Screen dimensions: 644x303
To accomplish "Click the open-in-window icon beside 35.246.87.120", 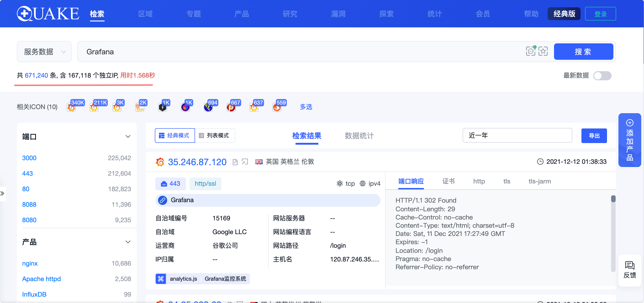I will (x=245, y=162).
